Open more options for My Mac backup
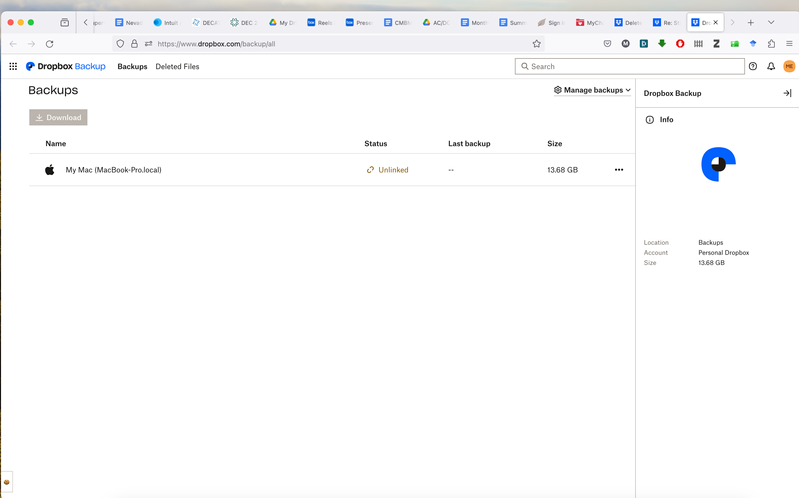Viewport: 799px width, 498px height. [x=619, y=170]
